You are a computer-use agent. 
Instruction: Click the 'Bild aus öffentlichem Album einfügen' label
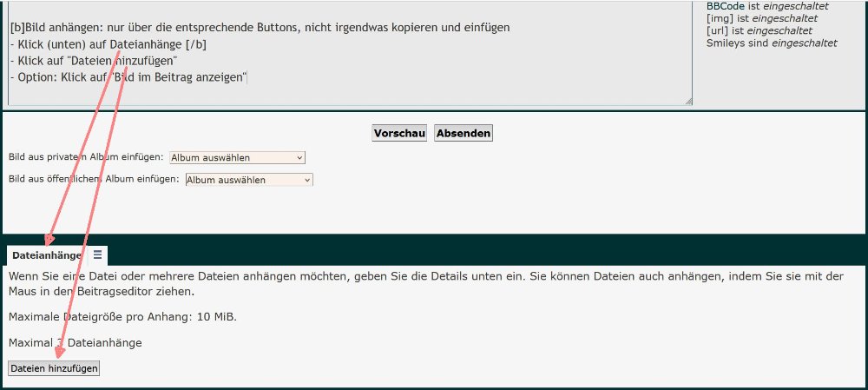coord(93,179)
